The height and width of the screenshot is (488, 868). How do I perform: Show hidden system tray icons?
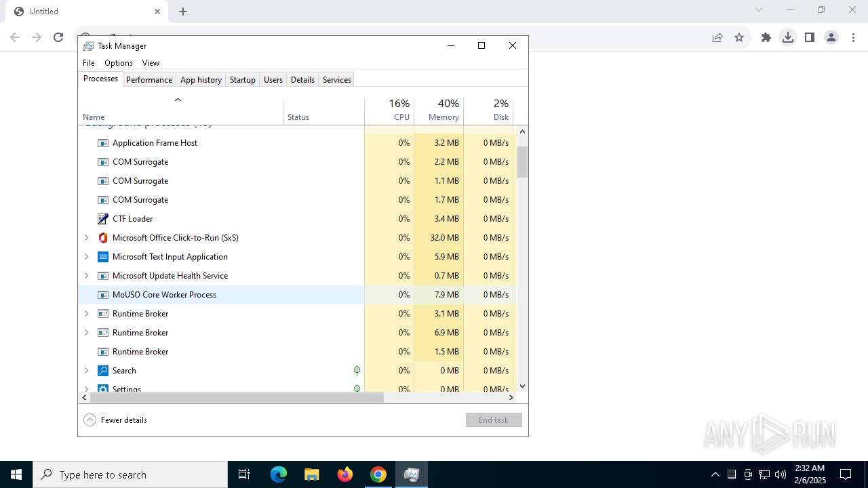pyautogui.click(x=715, y=474)
